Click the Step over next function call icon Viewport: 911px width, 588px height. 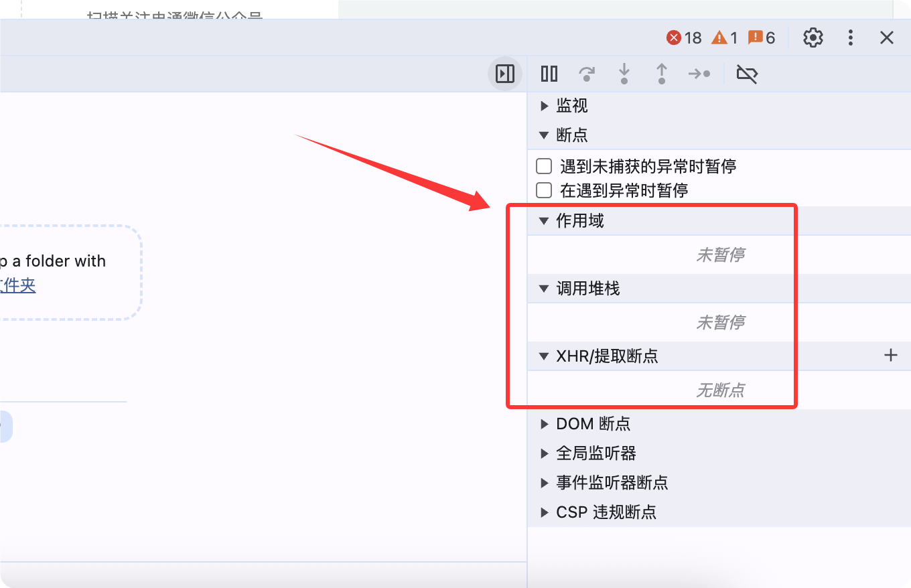click(x=587, y=74)
